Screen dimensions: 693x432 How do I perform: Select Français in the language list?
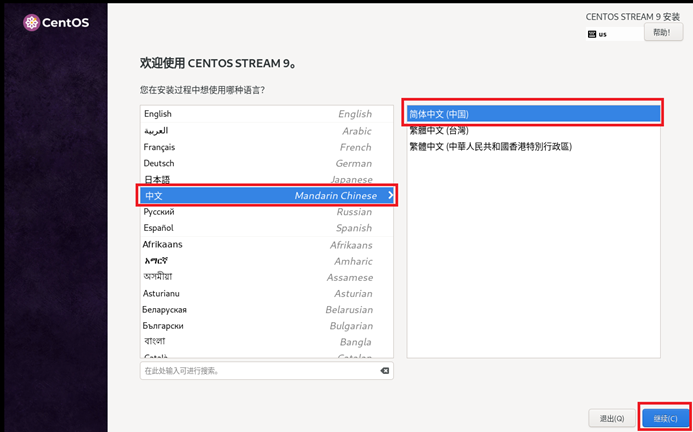point(267,147)
